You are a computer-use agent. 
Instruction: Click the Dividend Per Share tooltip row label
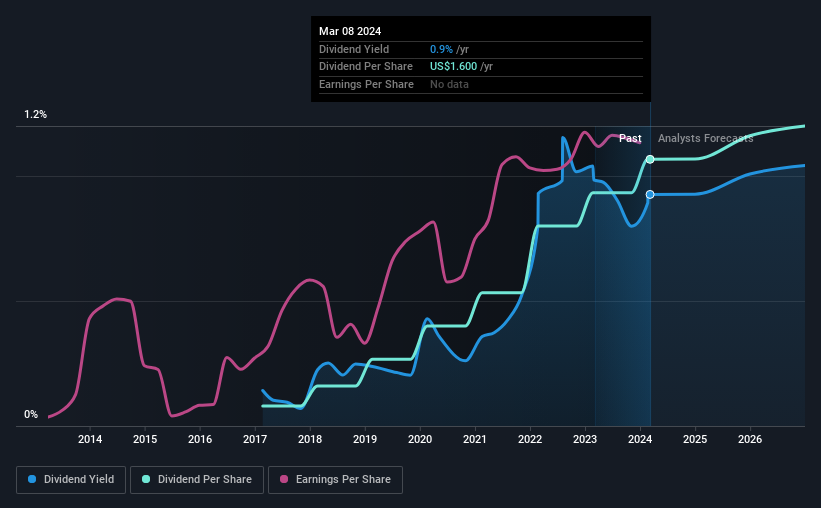365,67
